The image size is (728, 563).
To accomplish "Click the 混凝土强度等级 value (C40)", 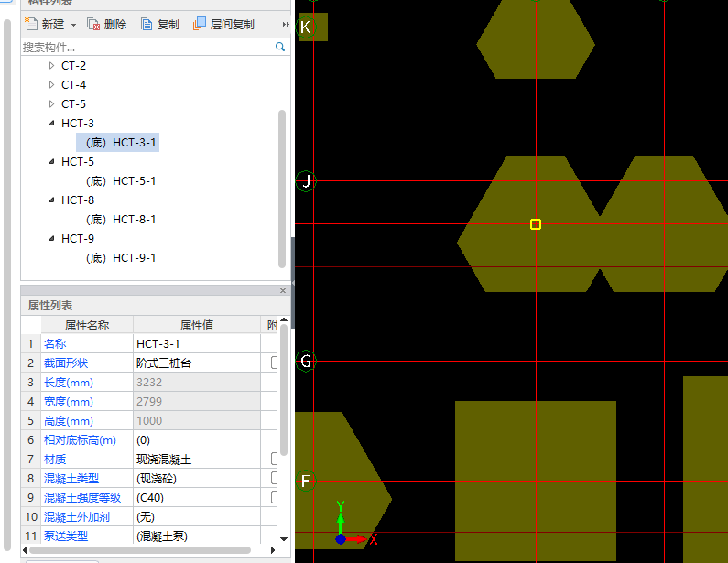I will [197, 498].
